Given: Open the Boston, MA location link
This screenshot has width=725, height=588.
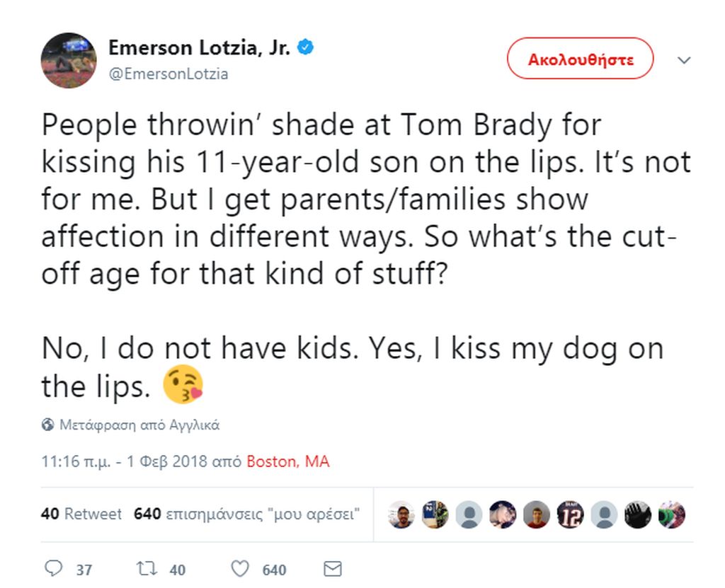Looking at the screenshot, I should pyautogui.click(x=288, y=461).
